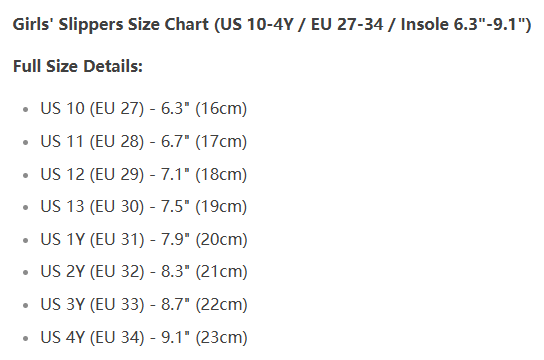This screenshot has width=544, height=360.
Task: Click the EU 27-34 range in heading
Action: (347, 25)
